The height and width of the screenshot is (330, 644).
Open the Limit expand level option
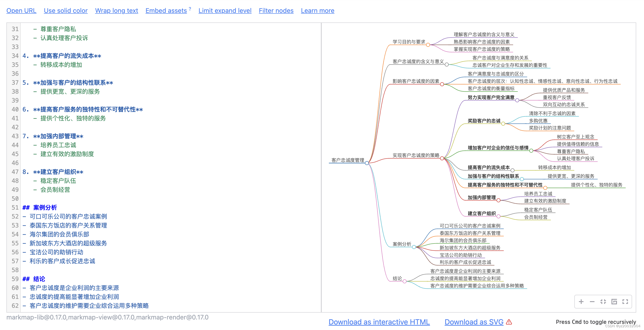225,11
